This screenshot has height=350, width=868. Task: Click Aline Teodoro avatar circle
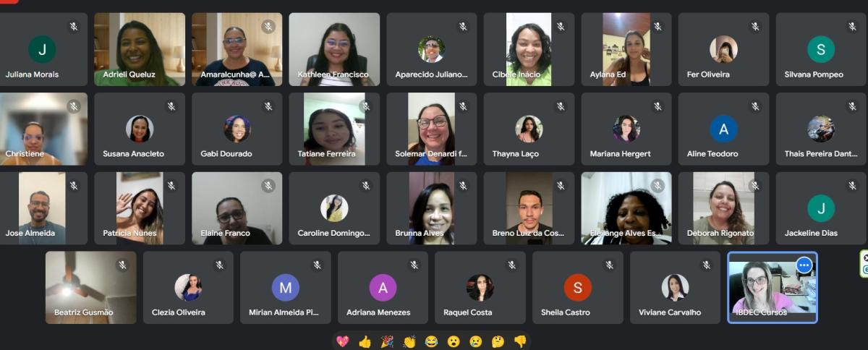723,129
